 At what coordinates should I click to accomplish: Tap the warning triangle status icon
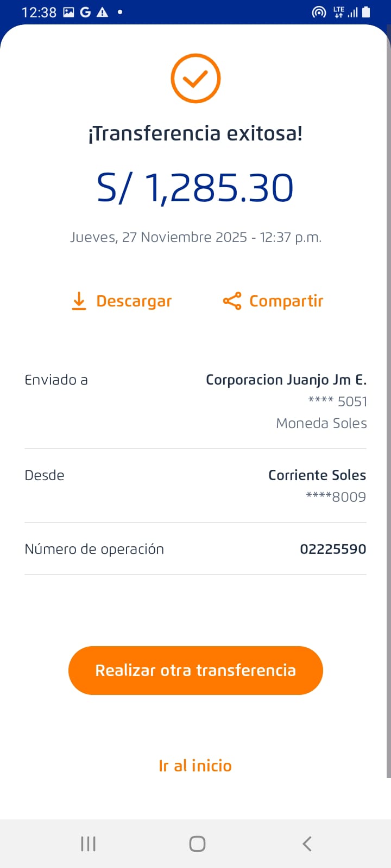coord(102,12)
